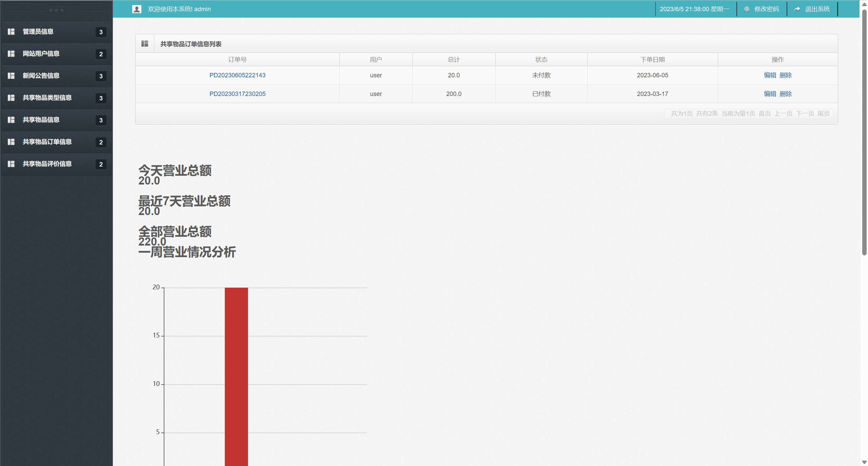Expand the 共享物品评价信息 sidebar menu
This screenshot has height=466, width=868.
click(x=47, y=164)
